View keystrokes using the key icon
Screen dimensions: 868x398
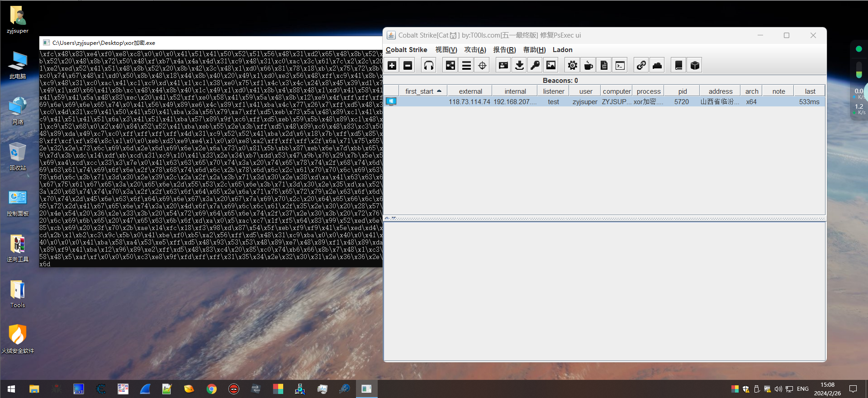tap(535, 66)
